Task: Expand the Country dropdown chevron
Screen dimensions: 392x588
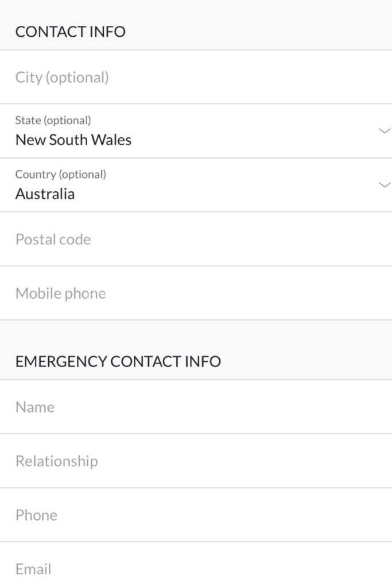Action: coord(385,185)
